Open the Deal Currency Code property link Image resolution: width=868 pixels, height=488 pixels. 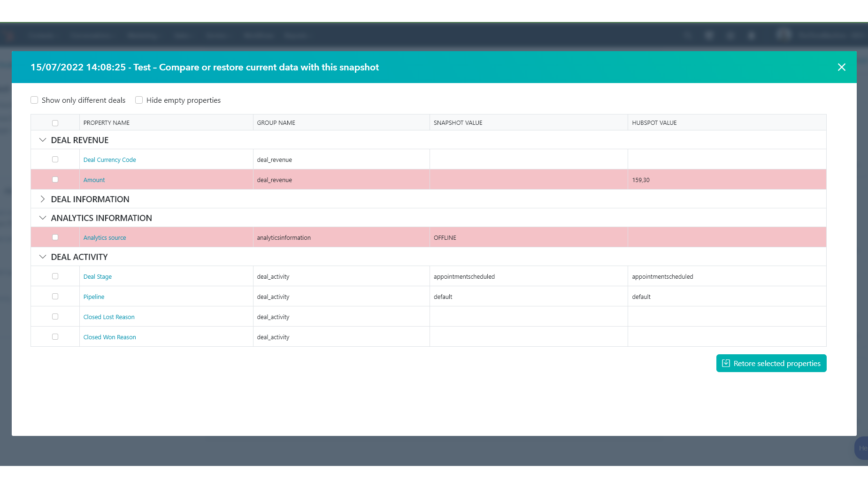pos(109,160)
